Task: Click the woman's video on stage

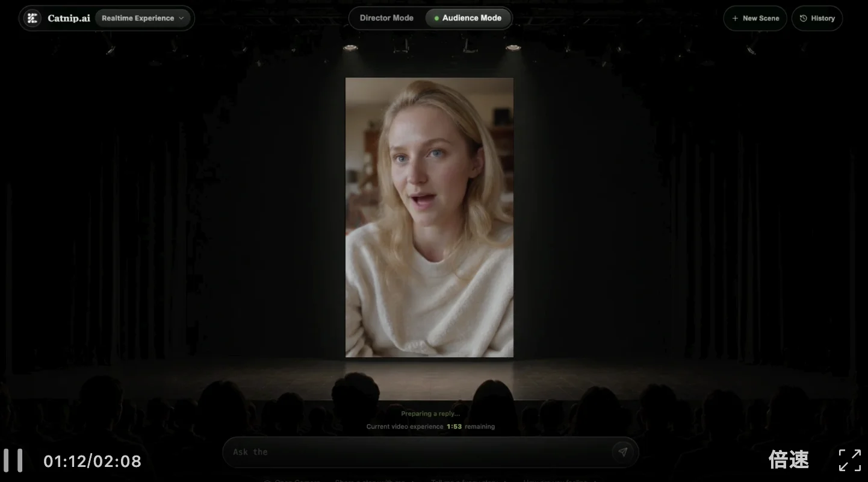Action: (x=429, y=218)
